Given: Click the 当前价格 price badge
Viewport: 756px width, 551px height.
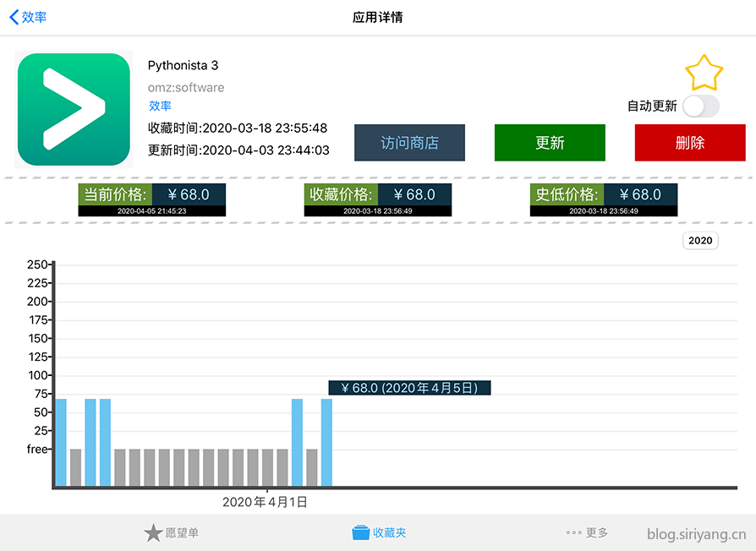Looking at the screenshot, I should 140,199.
